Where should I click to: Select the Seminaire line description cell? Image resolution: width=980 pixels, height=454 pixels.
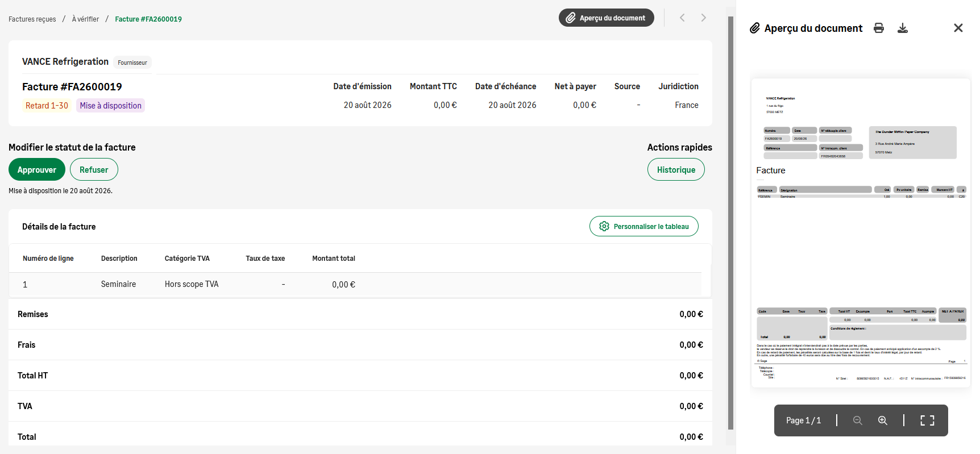point(118,284)
